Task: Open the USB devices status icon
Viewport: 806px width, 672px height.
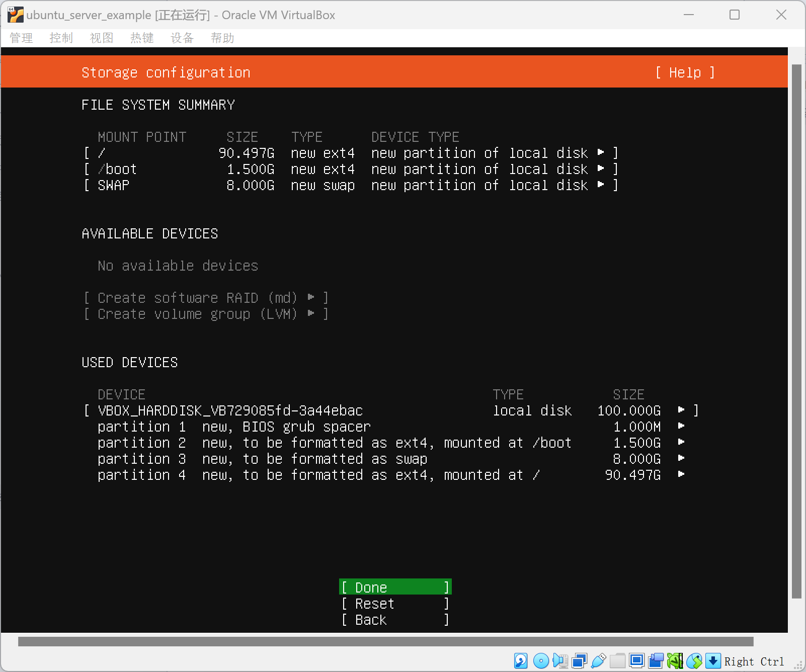Action: (598, 660)
